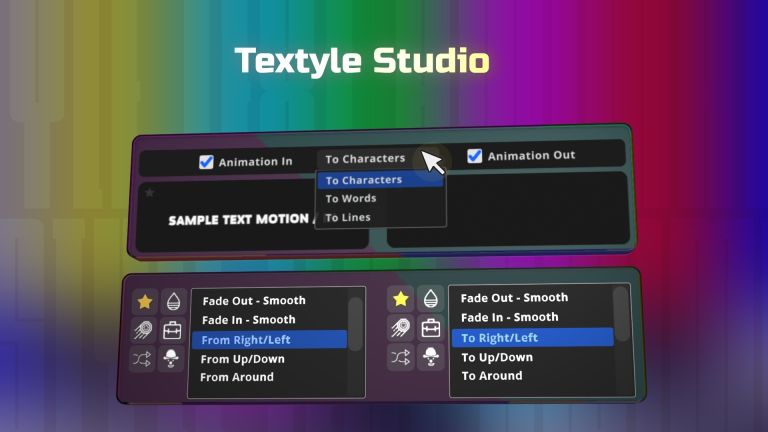The image size is (768, 432).
Task: Click the briefcase icon in right panel
Action: pyautogui.click(x=431, y=328)
